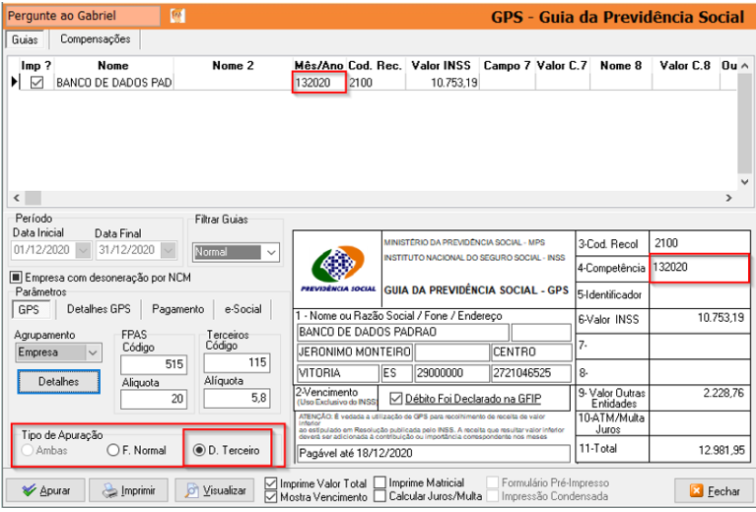Click the FPAS Alíquota input field

tap(153, 398)
